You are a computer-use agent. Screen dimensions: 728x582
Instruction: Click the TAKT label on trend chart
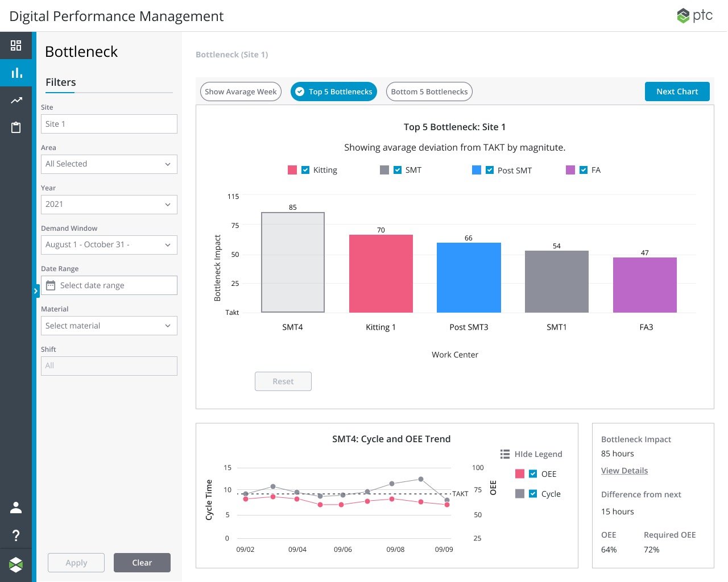click(x=460, y=494)
